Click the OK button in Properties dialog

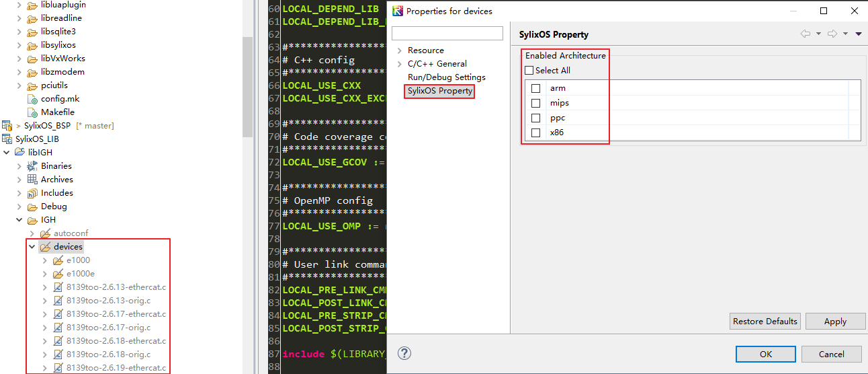coord(765,354)
